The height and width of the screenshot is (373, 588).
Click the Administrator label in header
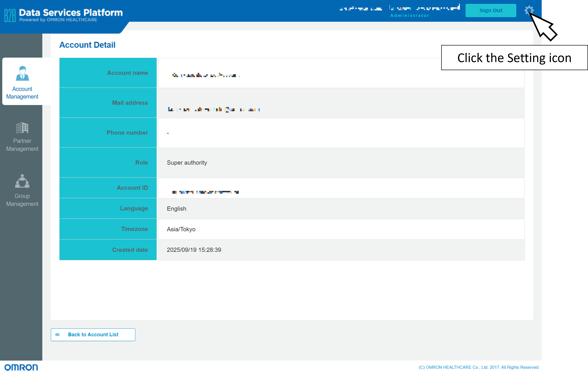click(410, 16)
